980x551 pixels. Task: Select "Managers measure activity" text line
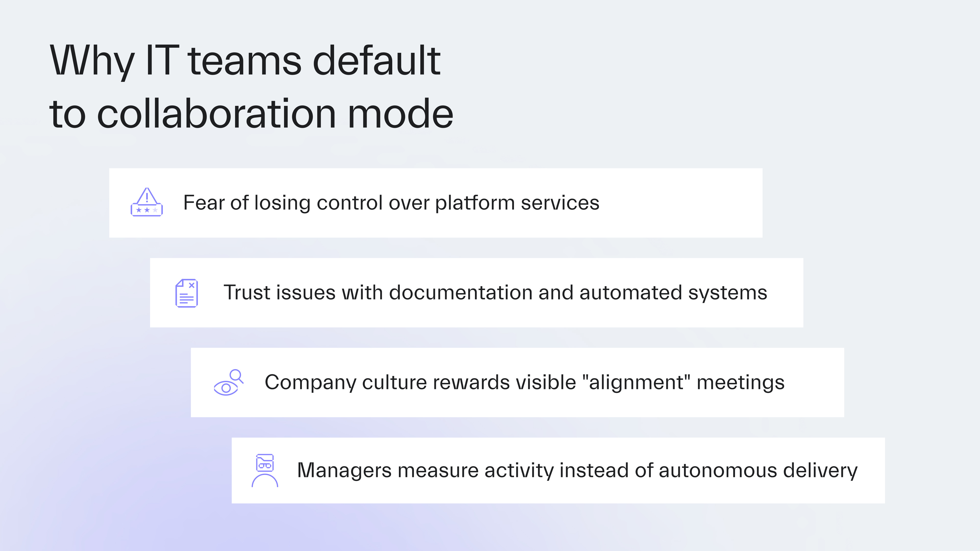coord(426,470)
